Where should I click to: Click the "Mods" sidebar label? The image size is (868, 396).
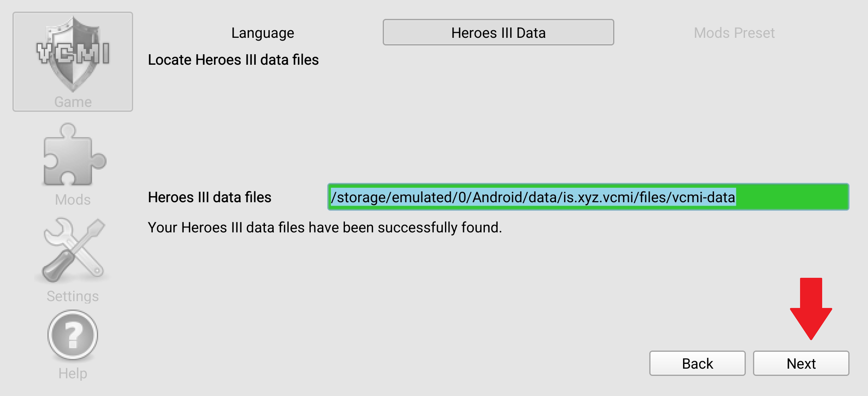[73, 200]
